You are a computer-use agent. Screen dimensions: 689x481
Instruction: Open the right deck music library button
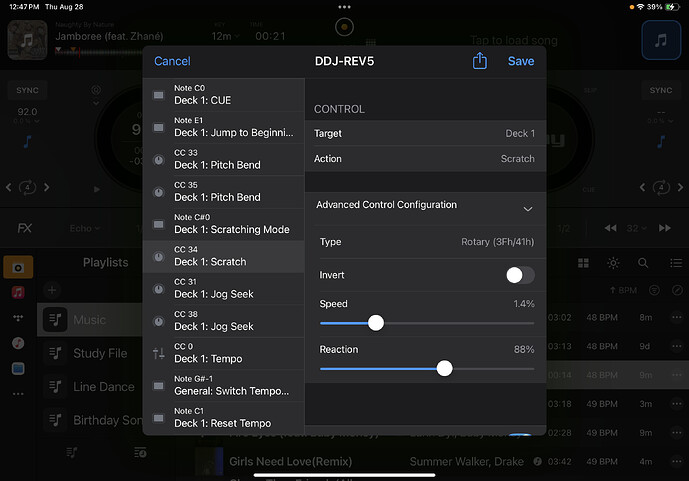tap(660, 40)
